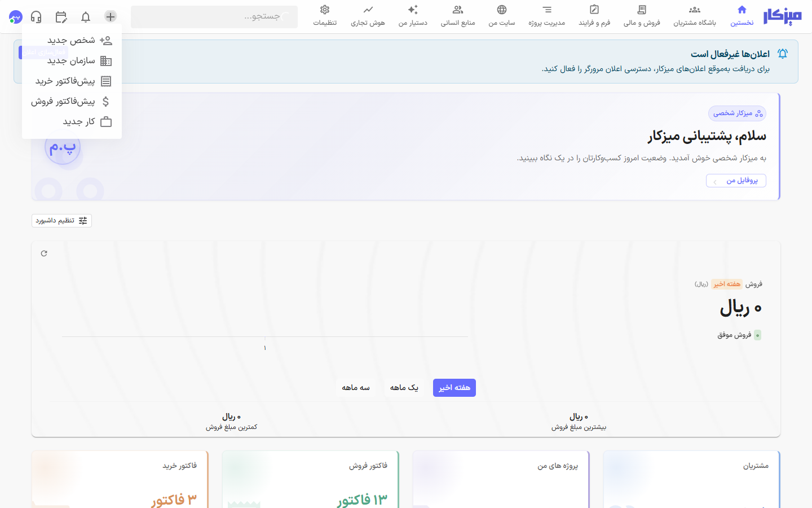Click the هفته اخیر orange tag
The height and width of the screenshot is (508, 812).
coord(727,284)
